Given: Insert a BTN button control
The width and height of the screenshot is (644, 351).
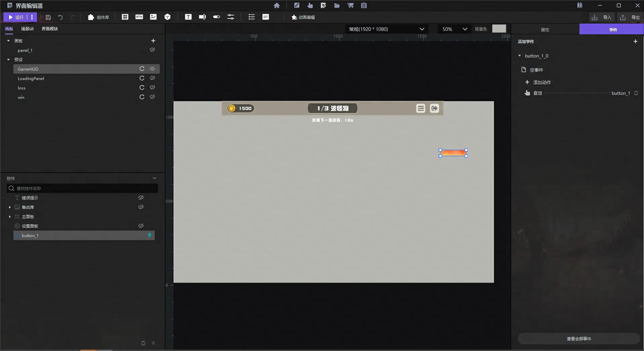Looking at the screenshot, I should 139,17.
